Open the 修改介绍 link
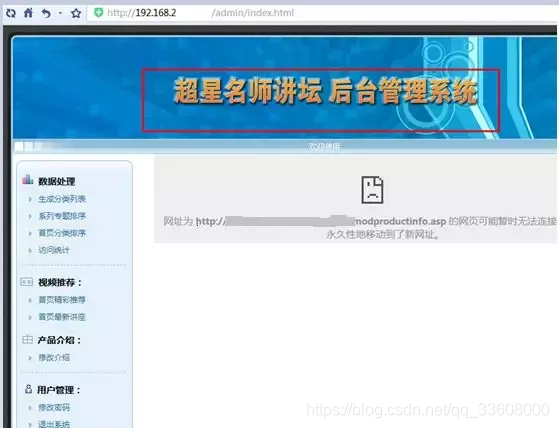The image size is (559, 428). [x=54, y=357]
